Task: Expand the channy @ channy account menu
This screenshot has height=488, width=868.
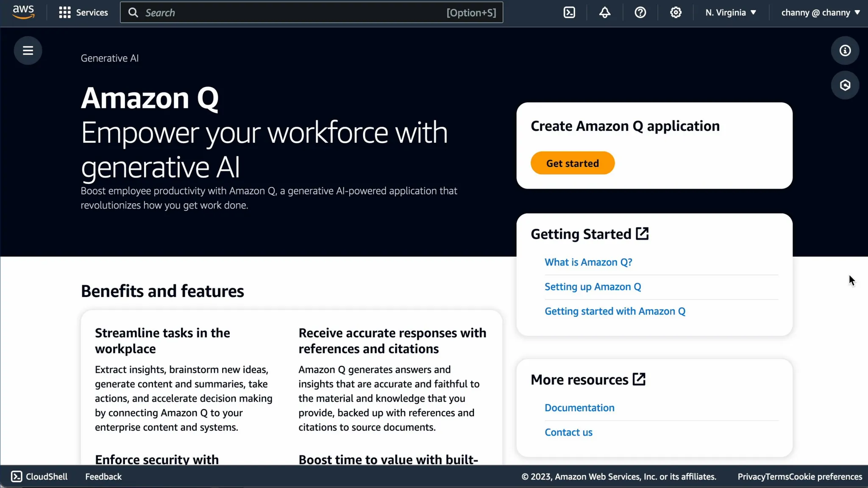Action: (820, 12)
